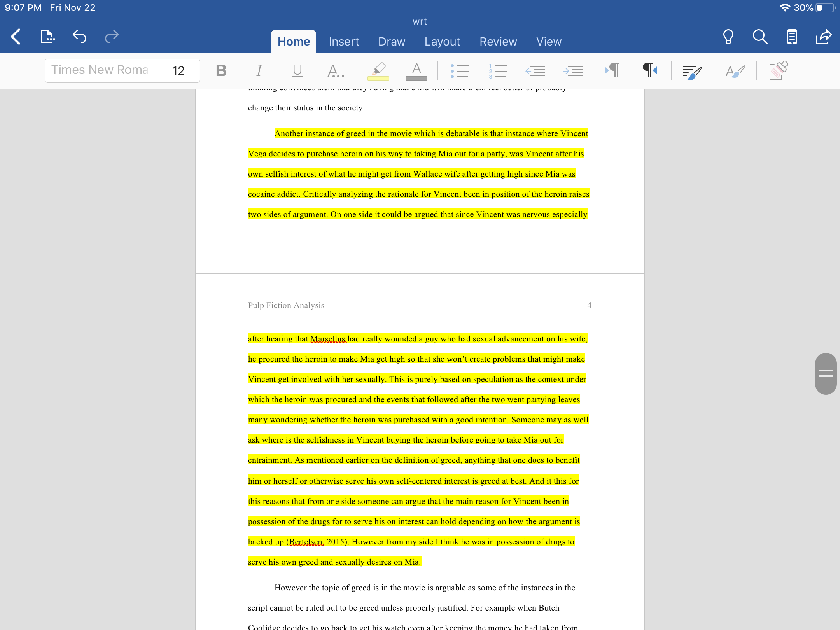Select the Home ribbon tab
840x630 pixels.
tap(294, 42)
